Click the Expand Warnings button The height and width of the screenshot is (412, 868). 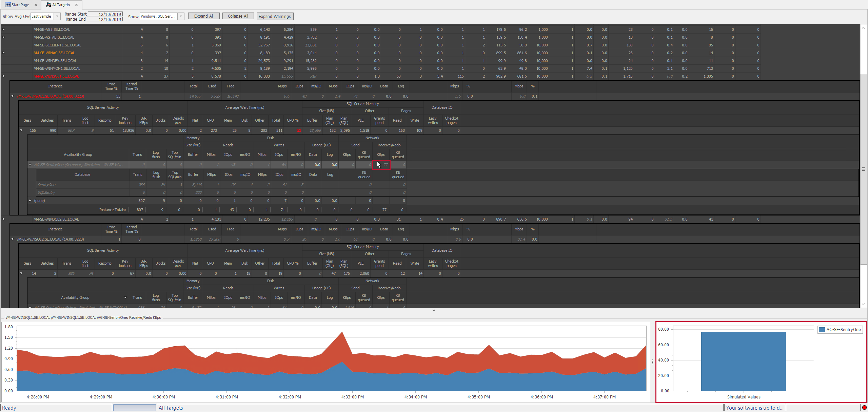pyautogui.click(x=275, y=16)
